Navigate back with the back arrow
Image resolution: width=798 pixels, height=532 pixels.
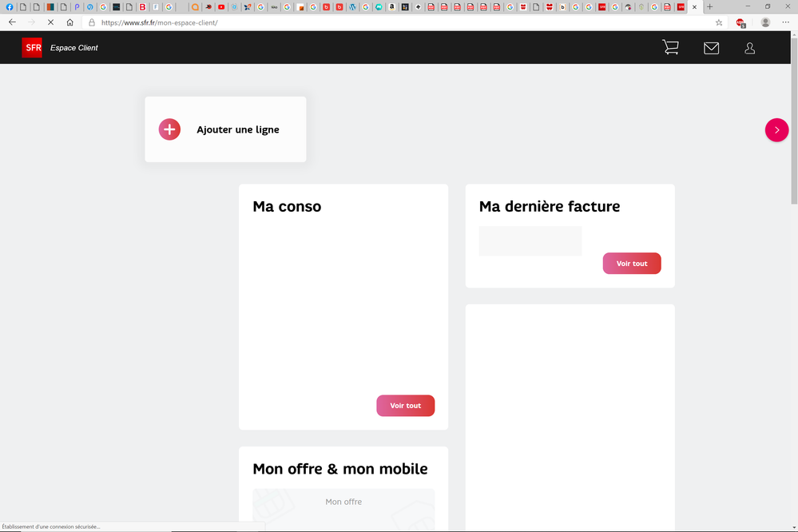[12, 22]
